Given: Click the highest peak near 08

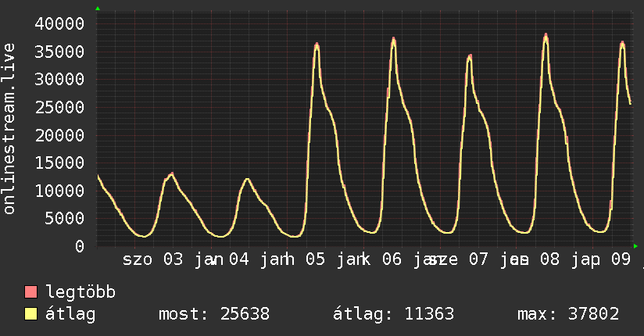Looking at the screenshot, I should click(546, 35).
